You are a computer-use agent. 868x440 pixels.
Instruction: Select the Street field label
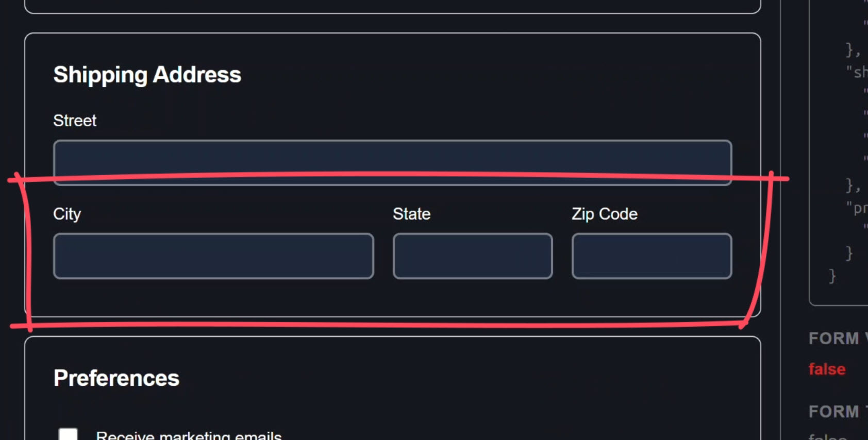coord(74,120)
